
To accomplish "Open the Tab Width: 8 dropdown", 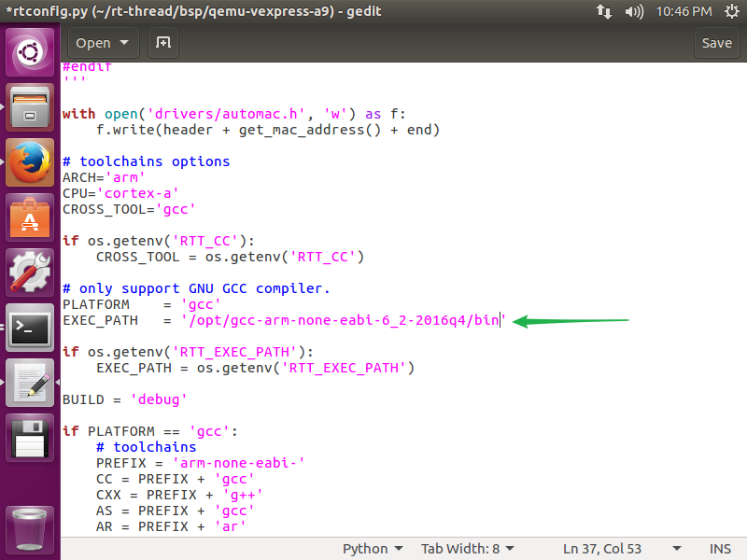I will 467,548.
